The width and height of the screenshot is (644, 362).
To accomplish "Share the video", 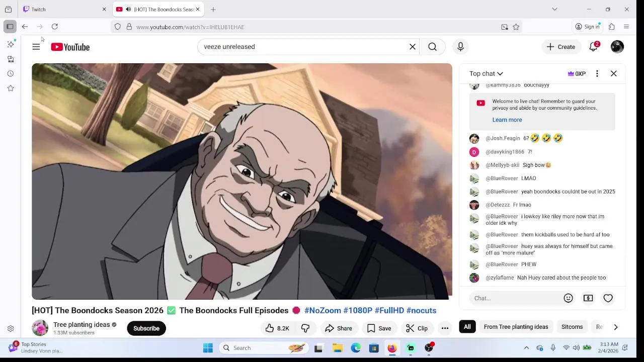I will click(339, 328).
